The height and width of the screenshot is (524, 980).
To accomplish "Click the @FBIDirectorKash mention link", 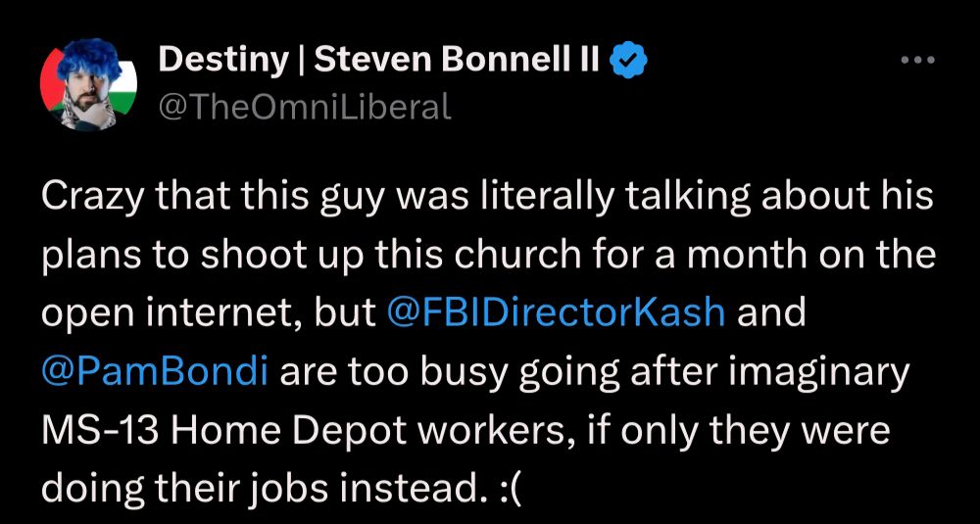I will pos(557,312).
